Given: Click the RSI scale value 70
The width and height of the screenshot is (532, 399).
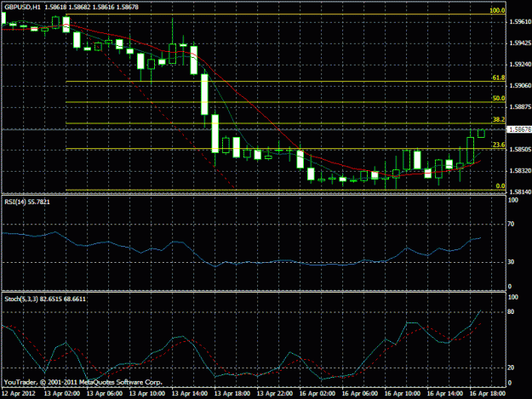Looking at the screenshot, I should coord(511,224).
